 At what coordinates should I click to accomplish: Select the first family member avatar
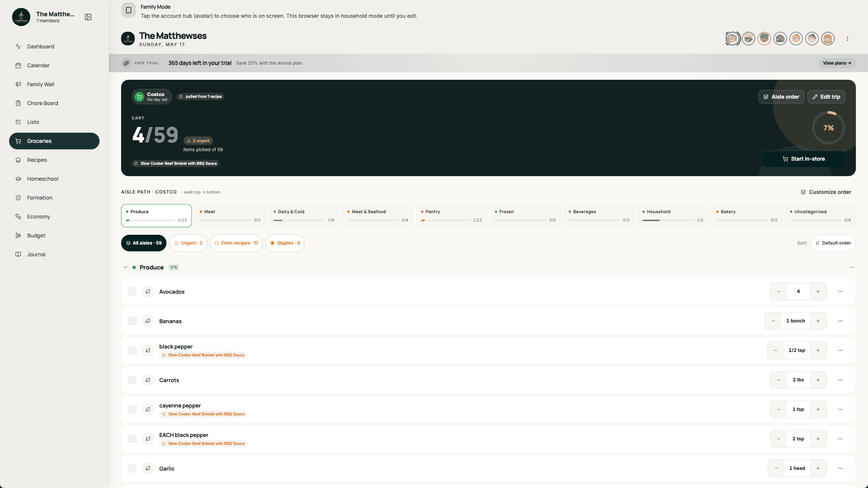pyautogui.click(x=733, y=39)
